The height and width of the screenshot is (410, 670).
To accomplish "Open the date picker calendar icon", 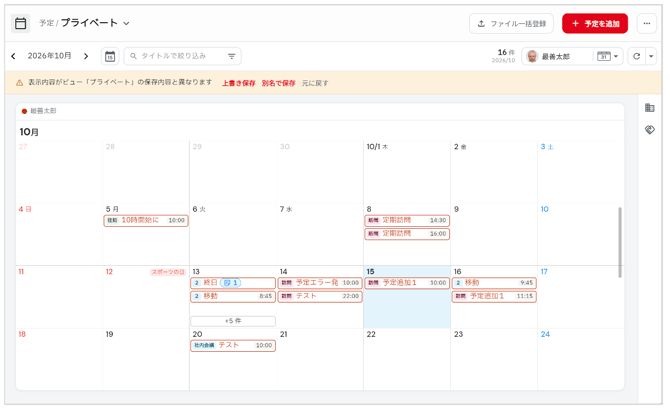I will coord(110,56).
